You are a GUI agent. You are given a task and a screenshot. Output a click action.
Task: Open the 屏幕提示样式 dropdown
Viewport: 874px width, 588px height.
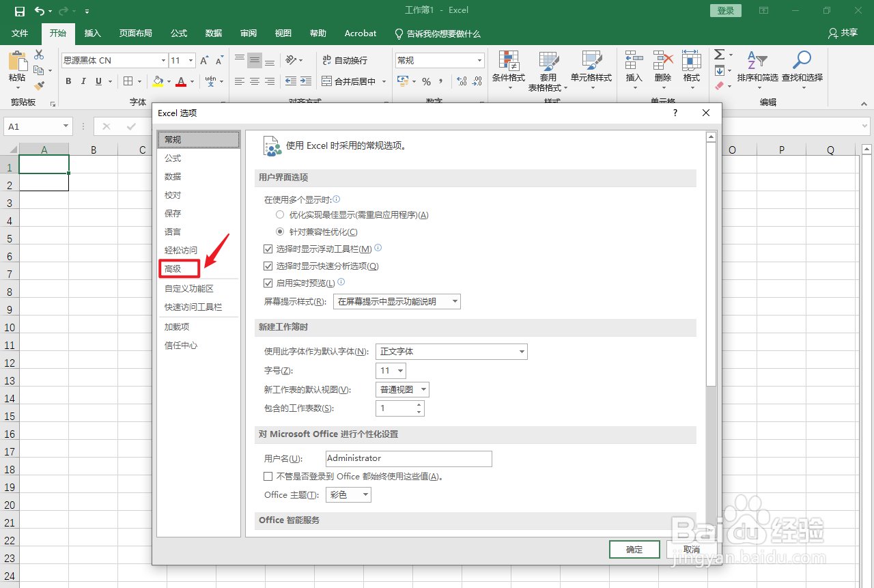[396, 300]
